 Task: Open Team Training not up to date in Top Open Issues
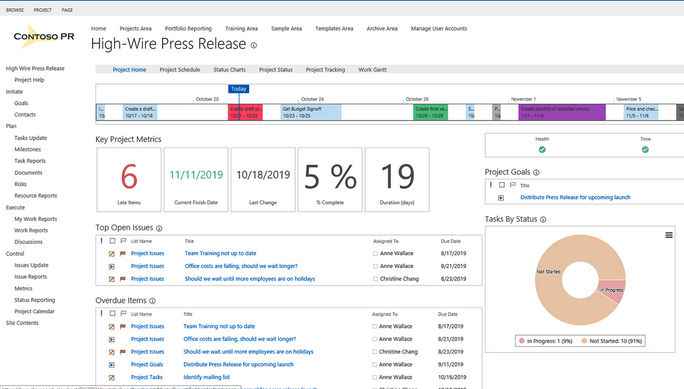pyautogui.click(x=220, y=253)
